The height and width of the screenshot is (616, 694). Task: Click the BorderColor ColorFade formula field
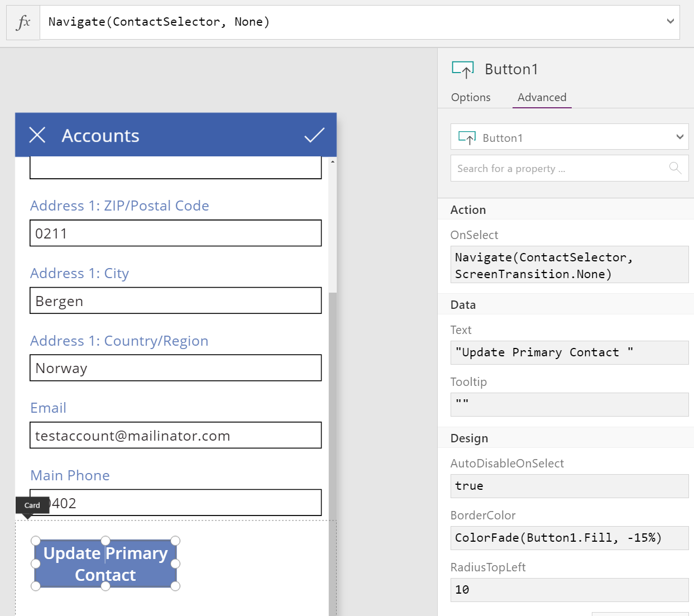(569, 538)
